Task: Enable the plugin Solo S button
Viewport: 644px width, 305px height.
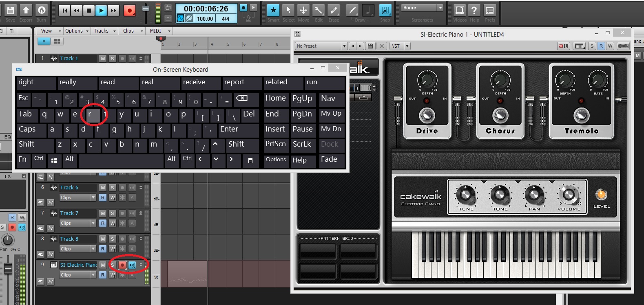Action: pyautogui.click(x=592, y=46)
